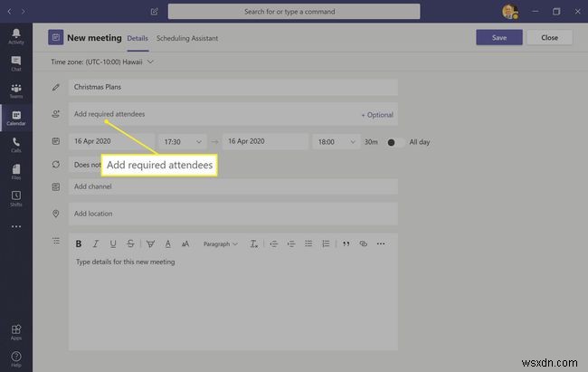The height and width of the screenshot is (372, 588).
Task: Save the new meeting
Action: (x=499, y=37)
